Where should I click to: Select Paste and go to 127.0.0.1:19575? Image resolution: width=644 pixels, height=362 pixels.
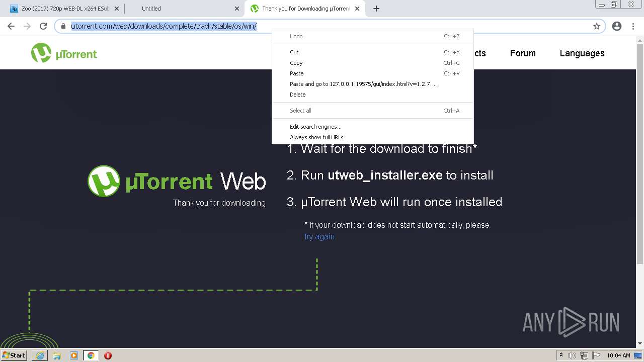click(x=373, y=84)
